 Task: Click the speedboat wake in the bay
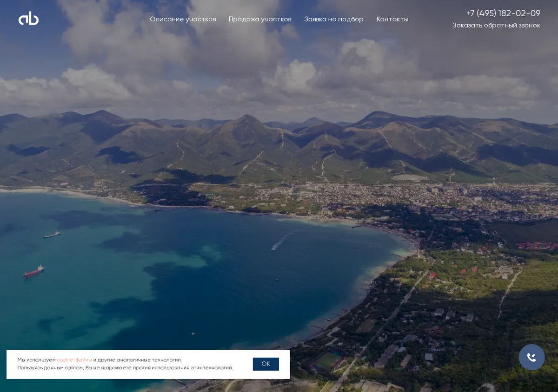pyautogui.click(x=281, y=242)
